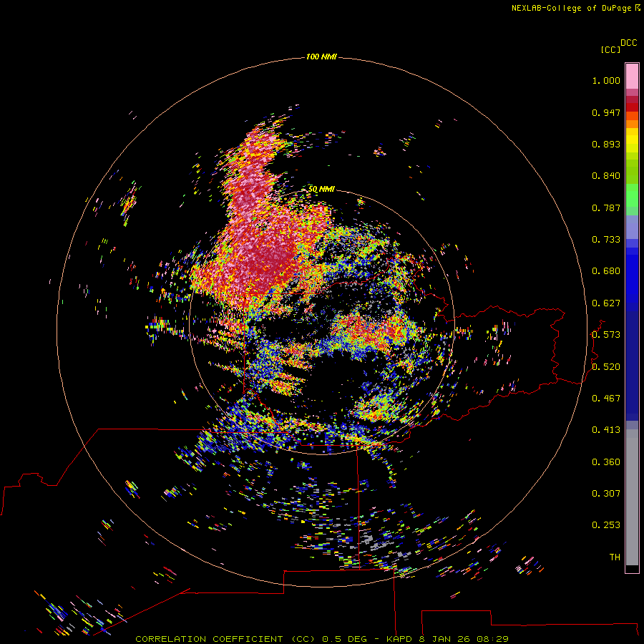The height and width of the screenshot is (644, 644).
Task: Click the 0.360 scale value
Action: point(606,462)
